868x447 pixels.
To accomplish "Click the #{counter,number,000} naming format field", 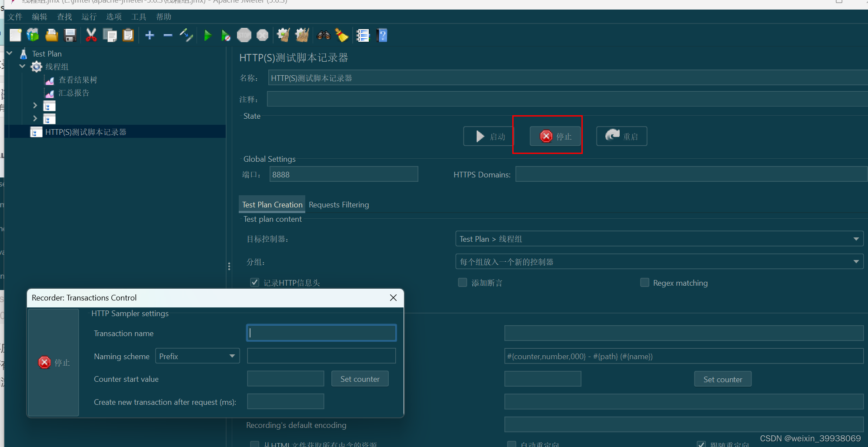I will coord(684,356).
